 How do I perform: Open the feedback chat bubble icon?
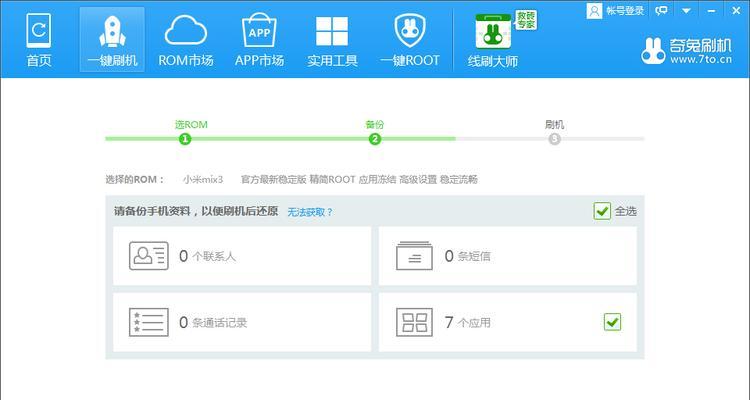coord(662,11)
